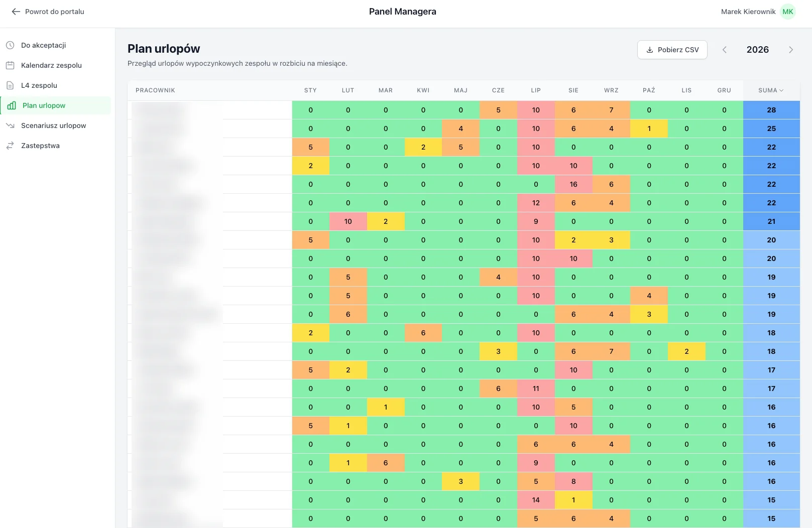This screenshot has width=812, height=528.
Task: Click the yellow 1 cell in PAŹ column
Action: pyautogui.click(x=649, y=128)
